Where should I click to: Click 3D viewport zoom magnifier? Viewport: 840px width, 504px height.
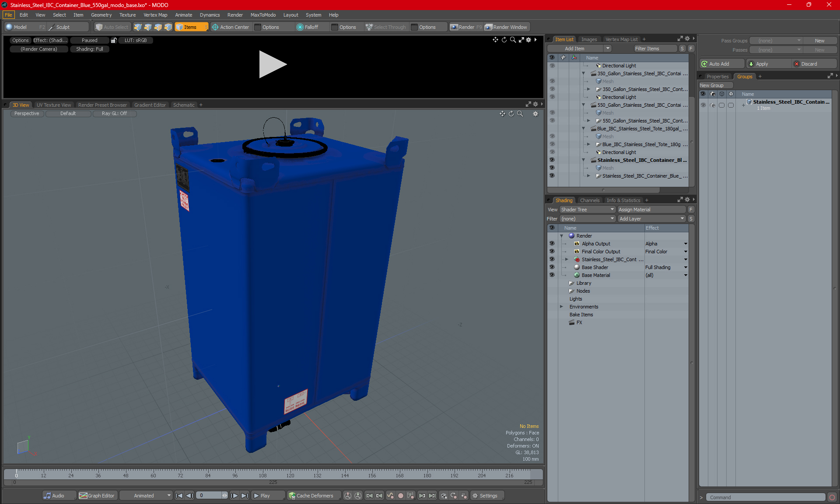(520, 114)
